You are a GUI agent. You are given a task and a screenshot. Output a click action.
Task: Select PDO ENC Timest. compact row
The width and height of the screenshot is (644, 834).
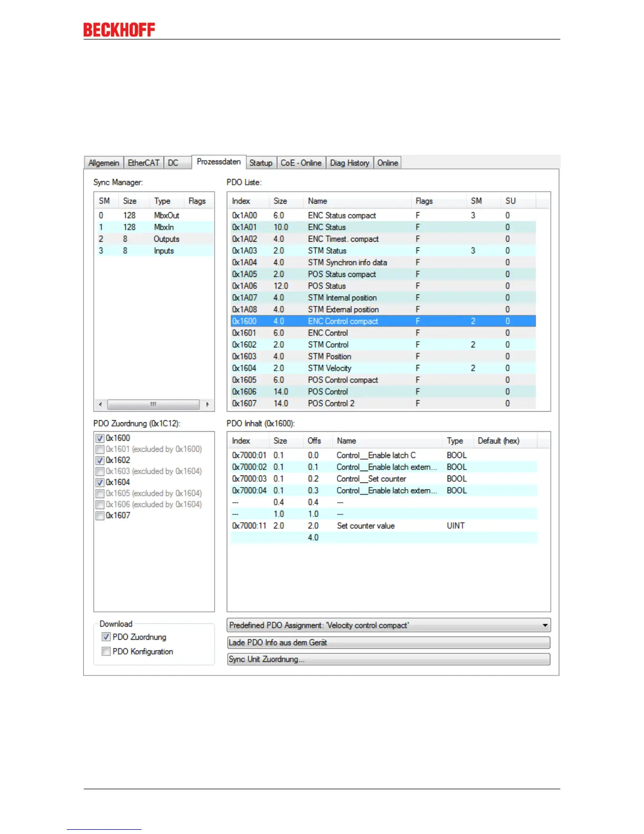[x=383, y=239]
